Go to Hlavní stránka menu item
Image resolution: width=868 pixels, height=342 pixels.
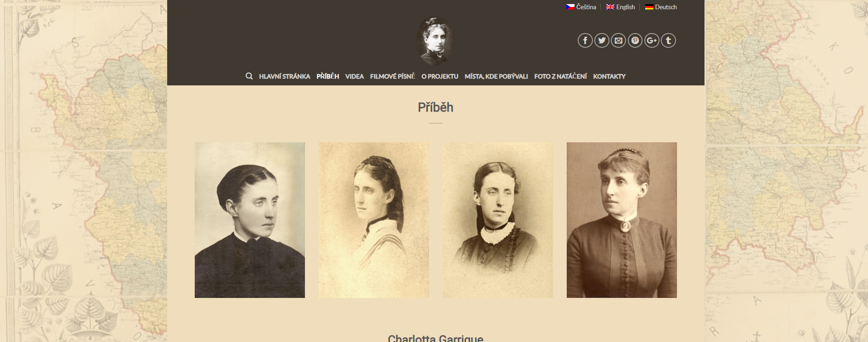(284, 76)
